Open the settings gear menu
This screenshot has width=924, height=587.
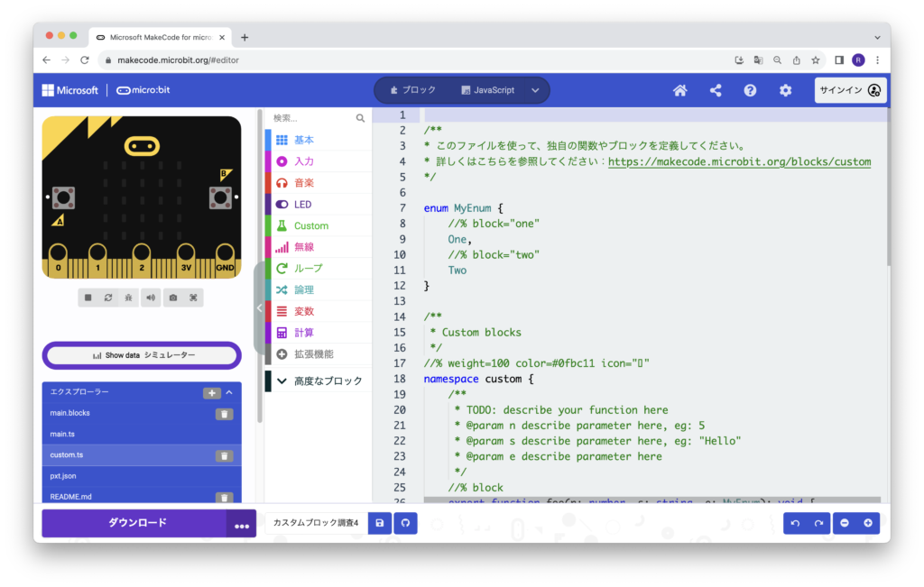785,90
